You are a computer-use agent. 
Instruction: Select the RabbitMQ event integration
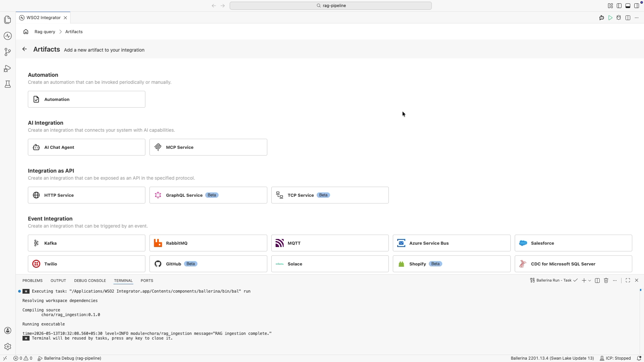[x=208, y=243]
